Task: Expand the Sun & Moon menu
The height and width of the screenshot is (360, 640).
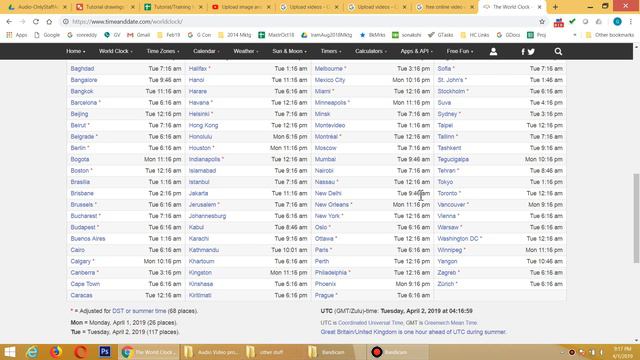Action: click(x=289, y=51)
